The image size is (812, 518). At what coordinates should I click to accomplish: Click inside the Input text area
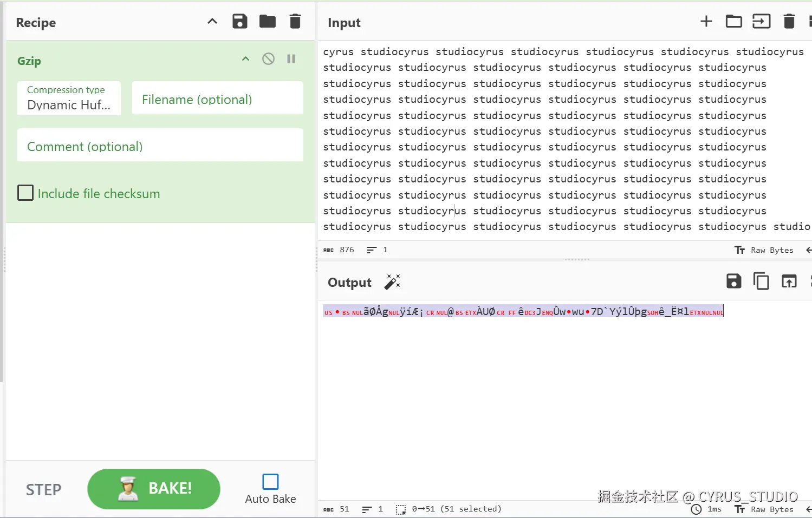[564, 139]
